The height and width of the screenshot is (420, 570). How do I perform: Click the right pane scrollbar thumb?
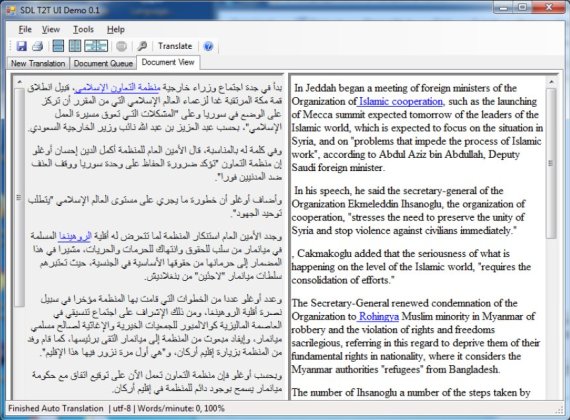(x=551, y=163)
